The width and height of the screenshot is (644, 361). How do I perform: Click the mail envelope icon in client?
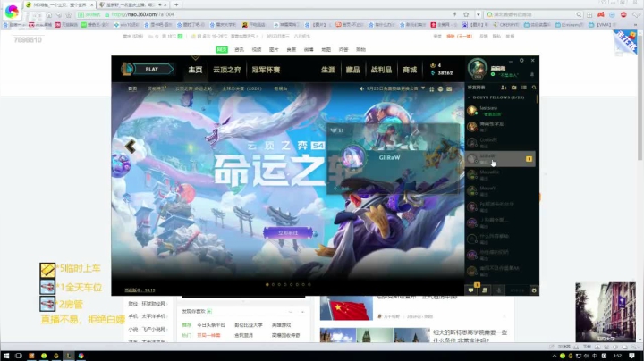point(449,88)
